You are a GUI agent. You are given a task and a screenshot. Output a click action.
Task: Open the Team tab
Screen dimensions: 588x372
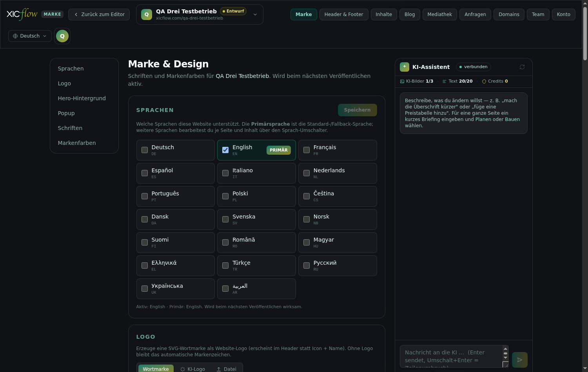(538, 14)
